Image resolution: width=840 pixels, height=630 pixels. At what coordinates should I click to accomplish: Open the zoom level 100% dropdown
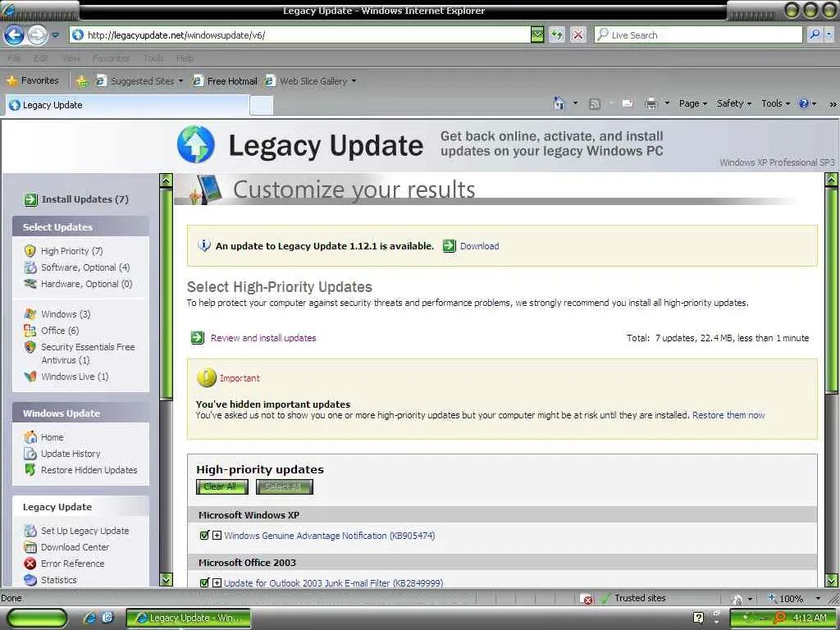818,598
